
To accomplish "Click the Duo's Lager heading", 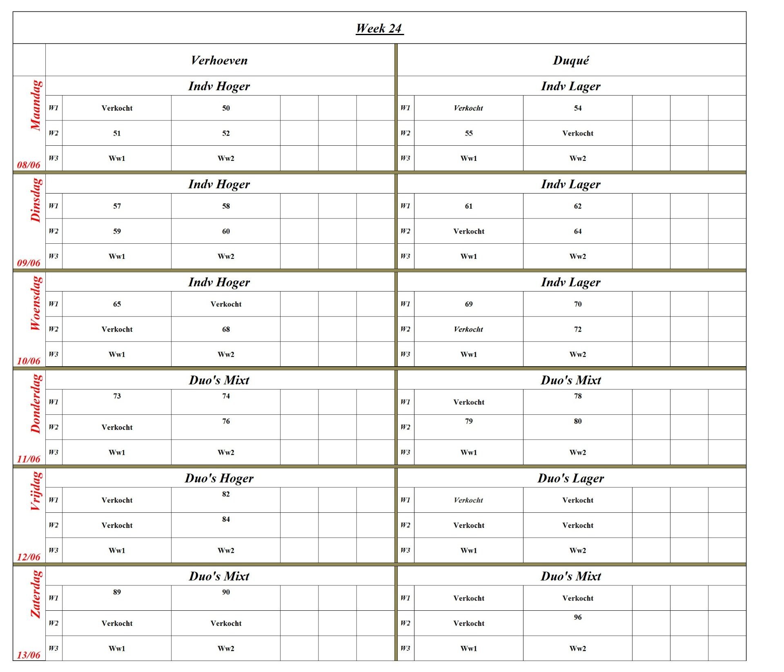I will tap(571, 478).
